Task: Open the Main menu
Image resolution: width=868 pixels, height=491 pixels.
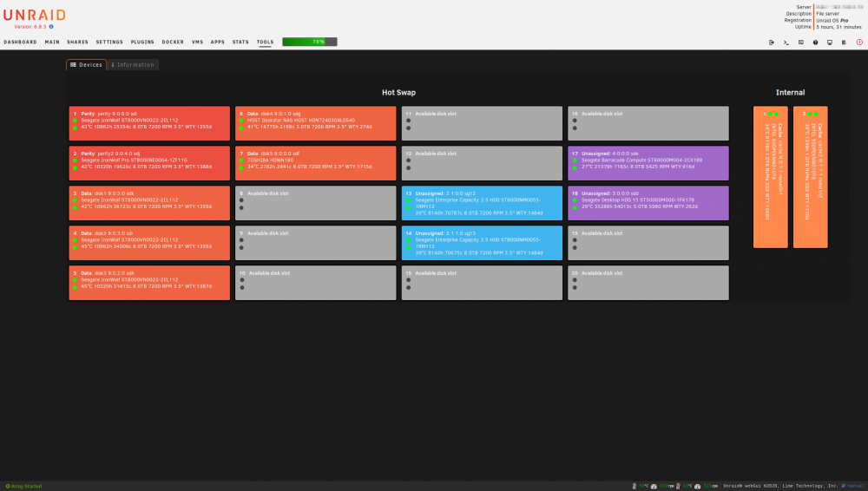Action: tap(52, 42)
